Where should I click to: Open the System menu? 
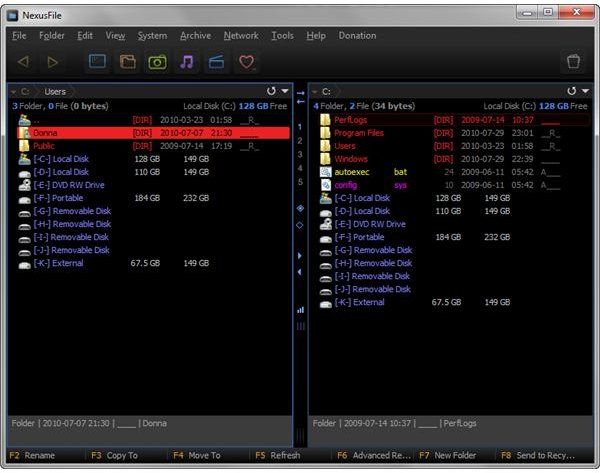click(x=152, y=36)
